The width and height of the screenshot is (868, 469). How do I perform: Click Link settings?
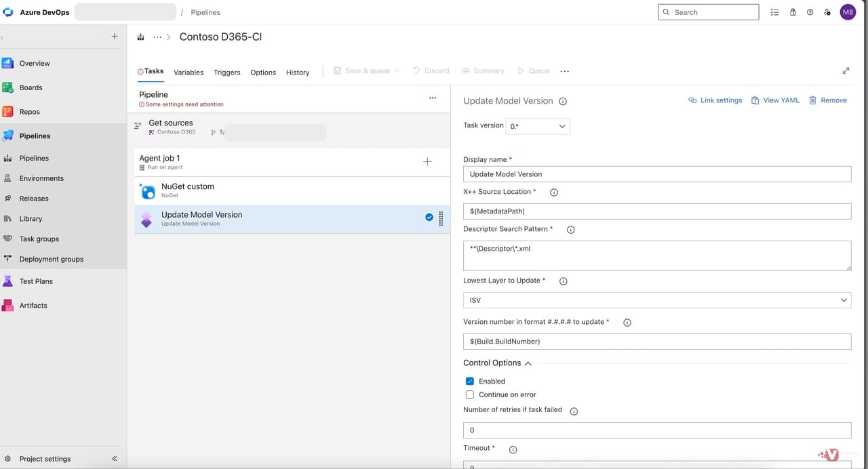coord(715,100)
